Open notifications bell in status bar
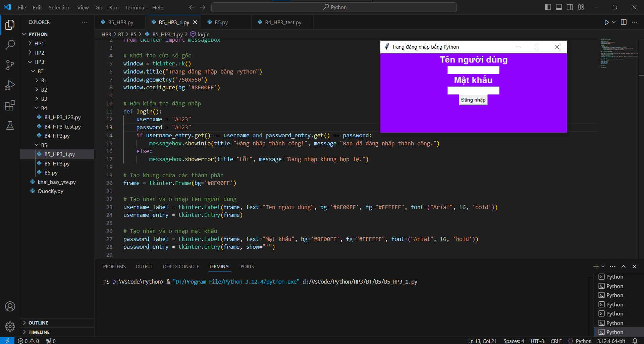The width and height of the screenshot is (644, 344). coord(635,341)
